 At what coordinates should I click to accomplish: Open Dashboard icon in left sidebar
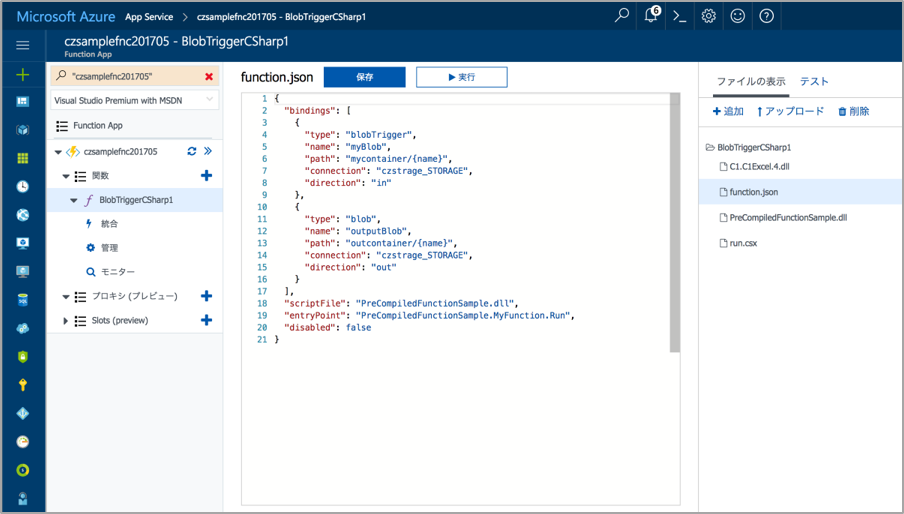23,101
